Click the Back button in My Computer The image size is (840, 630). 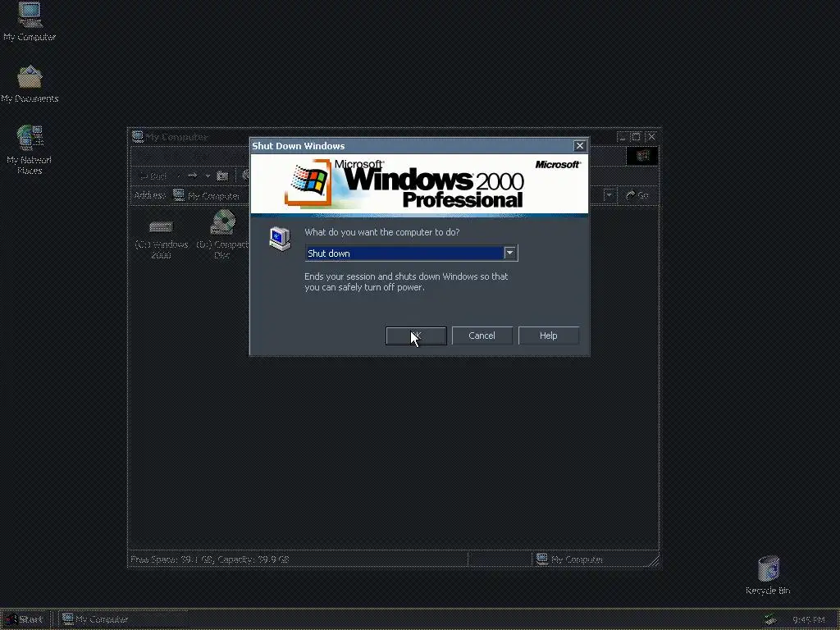(152, 176)
